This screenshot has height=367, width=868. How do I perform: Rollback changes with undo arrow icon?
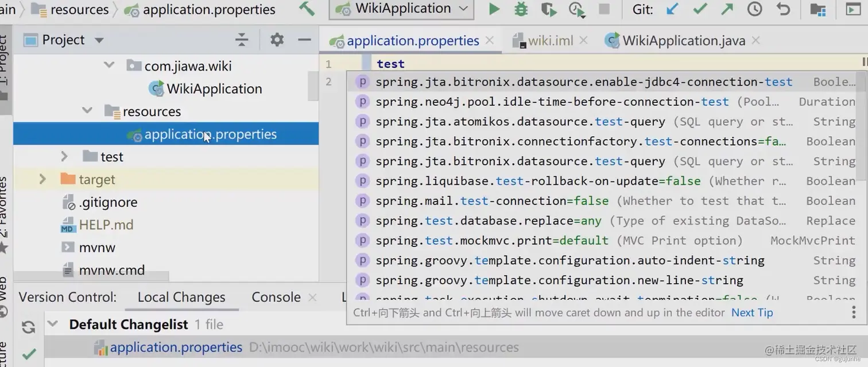coord(782,9)
